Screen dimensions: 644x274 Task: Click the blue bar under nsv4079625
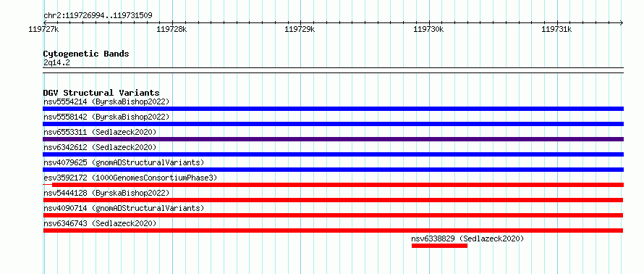(333, 170)
